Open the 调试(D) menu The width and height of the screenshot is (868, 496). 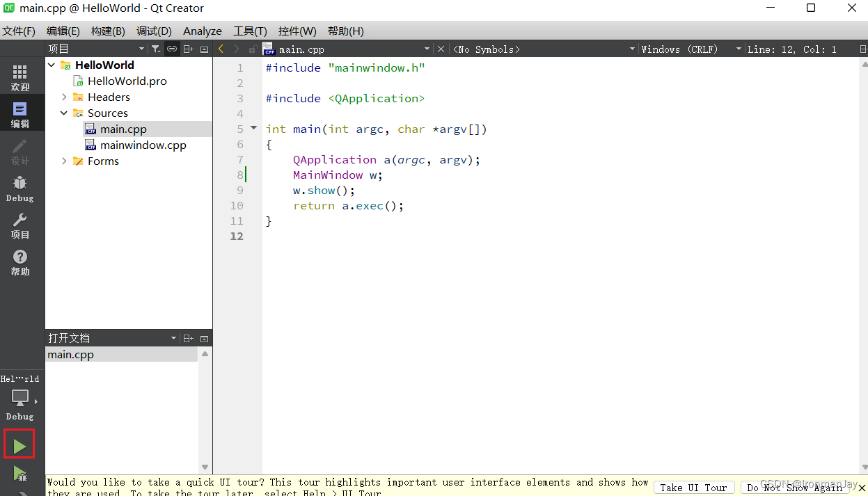point(154,31)
